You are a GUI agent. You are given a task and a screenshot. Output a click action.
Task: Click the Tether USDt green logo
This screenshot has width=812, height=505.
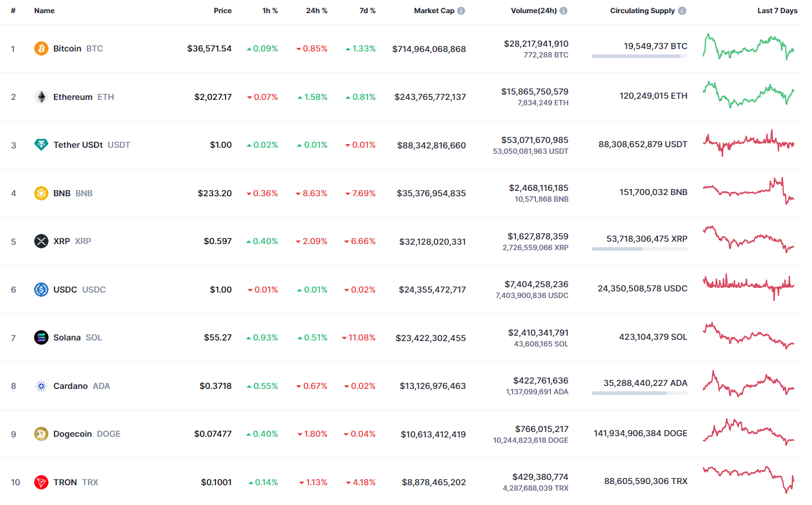coord(41,145)
